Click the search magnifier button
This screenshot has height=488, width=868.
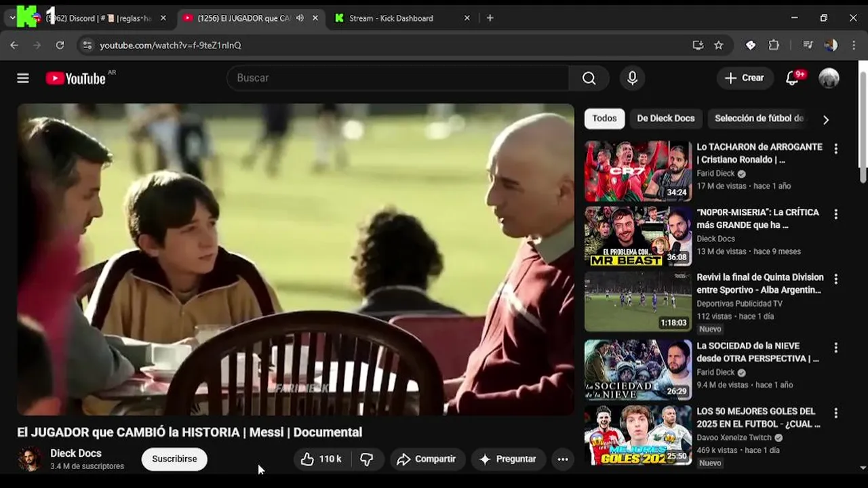589,78
